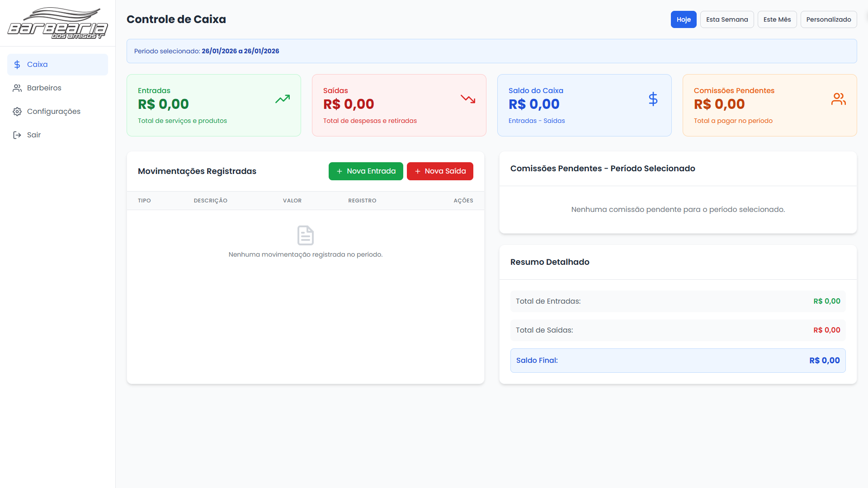Click the Sair logout icon
Screen dimensions: 868x488
tap(17, 135)
